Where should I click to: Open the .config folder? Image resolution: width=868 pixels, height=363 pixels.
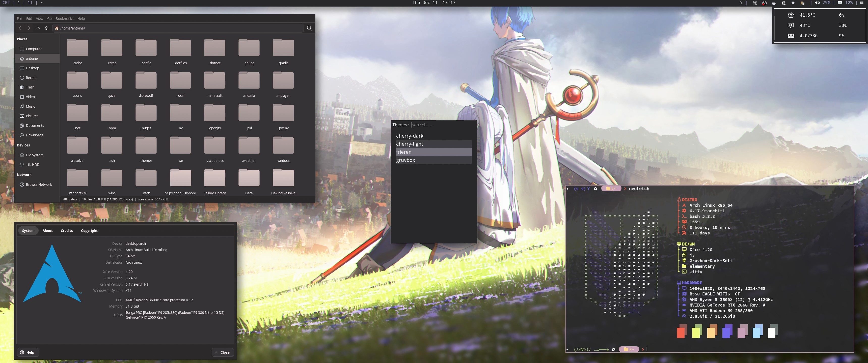tap(146, 51)
